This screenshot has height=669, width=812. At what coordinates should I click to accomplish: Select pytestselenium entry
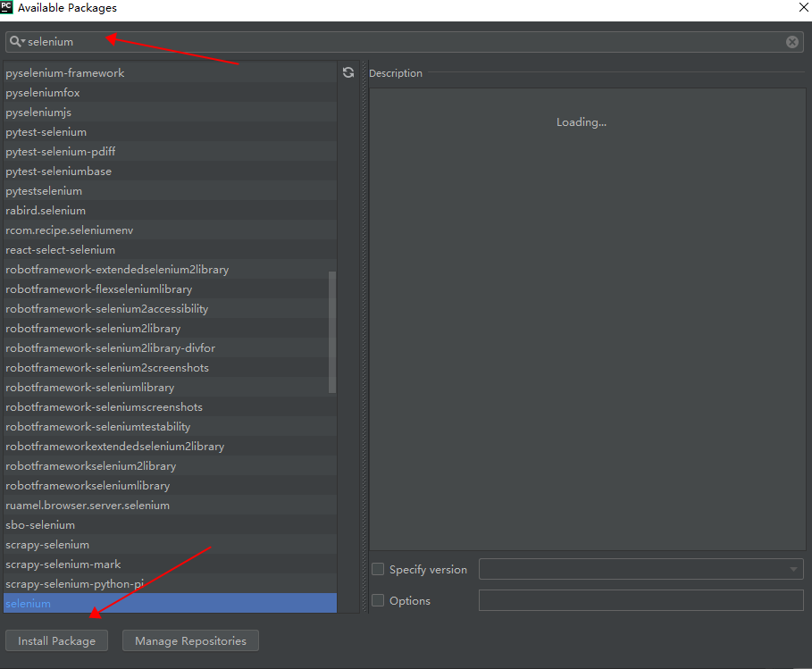click(170, 191)
